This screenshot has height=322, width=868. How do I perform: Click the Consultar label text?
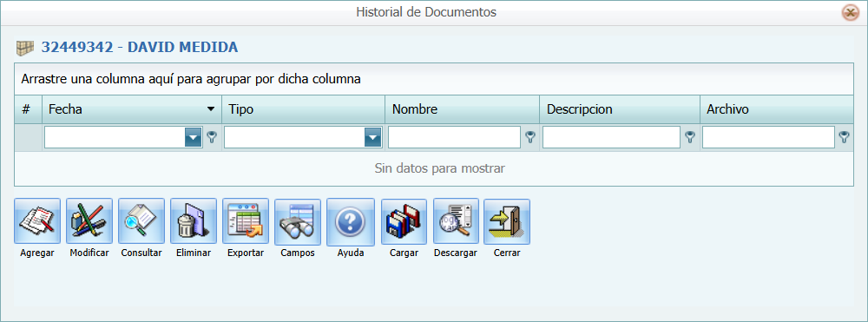point(141,253)
